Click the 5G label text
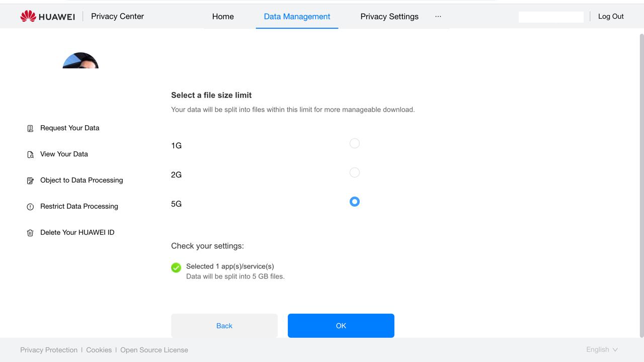The height and width of the screenshot is (362, 644). pos(176,204)
